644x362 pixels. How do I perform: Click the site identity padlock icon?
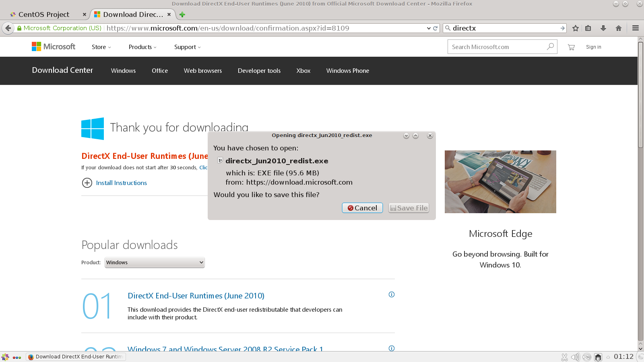click(19, 28)
